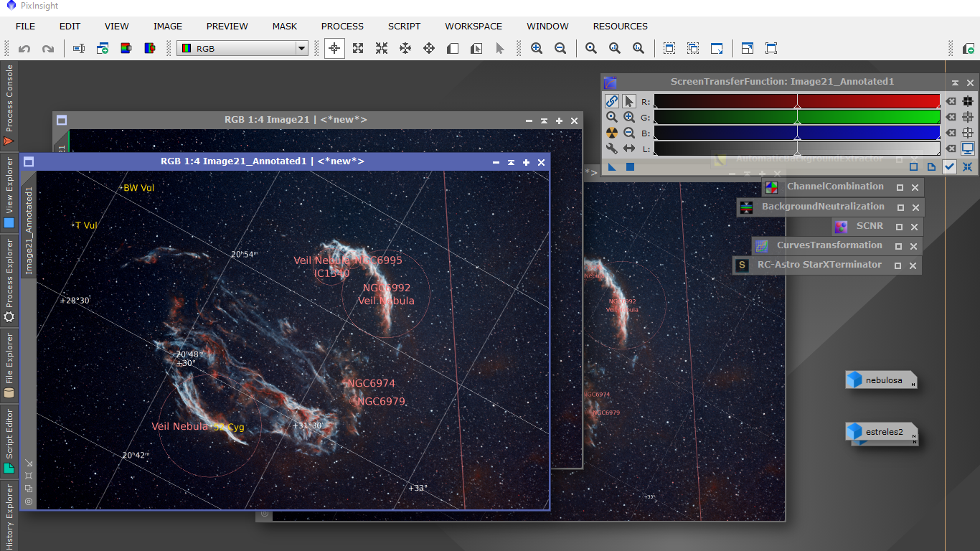Click the blue B channel histogram bar

796,133
